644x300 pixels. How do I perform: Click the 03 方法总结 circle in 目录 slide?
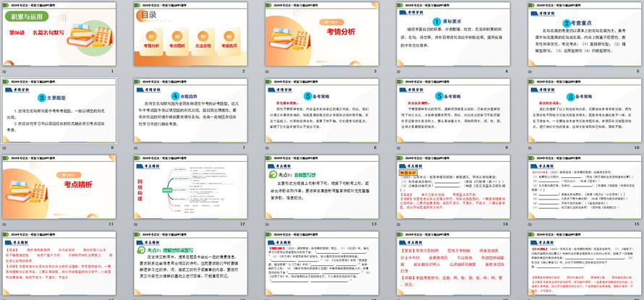point(203,36)
